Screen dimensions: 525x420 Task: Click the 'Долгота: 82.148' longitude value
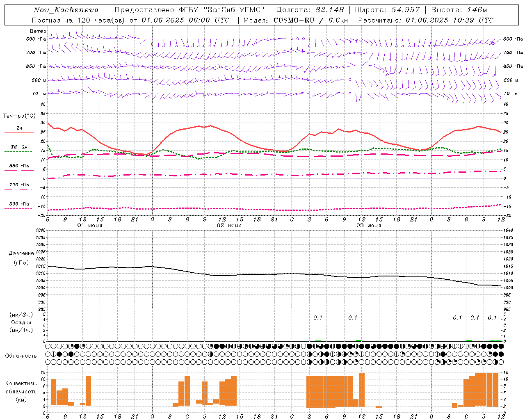310,10
